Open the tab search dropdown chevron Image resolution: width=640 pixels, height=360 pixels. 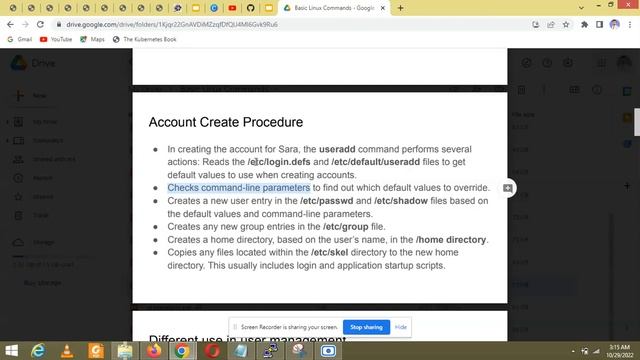(581, 8)
